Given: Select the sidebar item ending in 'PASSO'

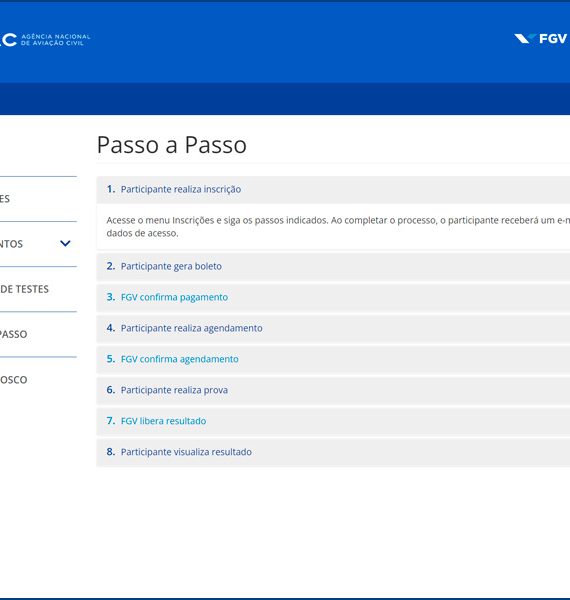Looking at the screenshot, I should click(14, 334).
